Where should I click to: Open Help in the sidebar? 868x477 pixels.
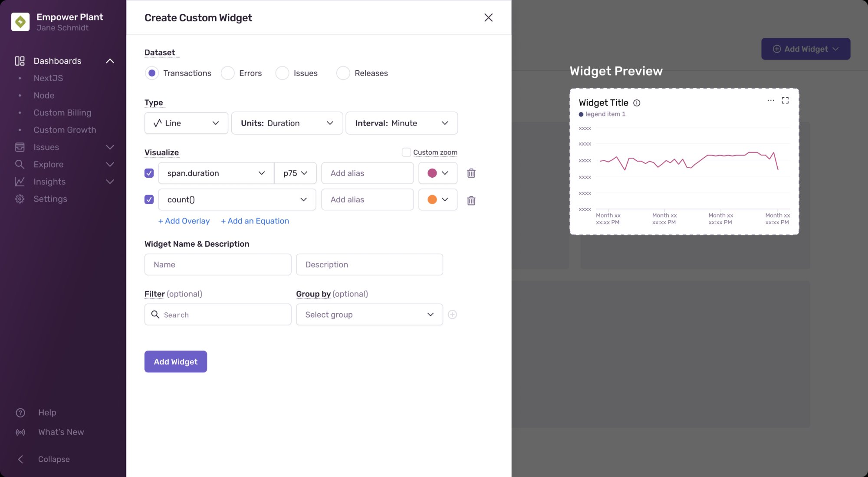click(47, 412)
